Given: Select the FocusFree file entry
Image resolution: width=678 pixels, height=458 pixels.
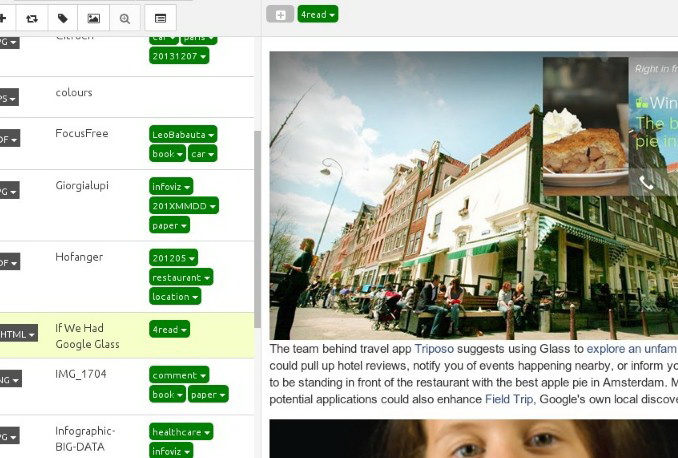Looking at the screenshot, I should [82, 133].
